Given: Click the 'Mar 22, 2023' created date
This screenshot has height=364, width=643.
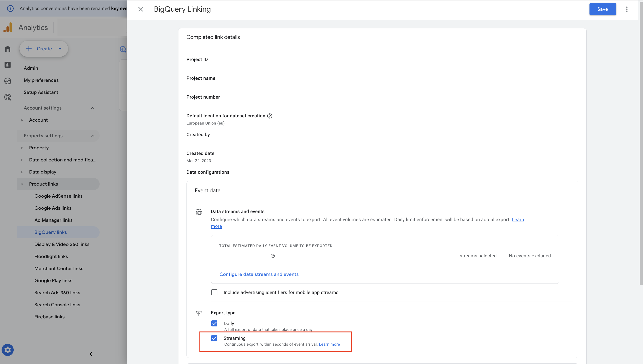Looking at the screenshot, I should click(x=199, y=161).
